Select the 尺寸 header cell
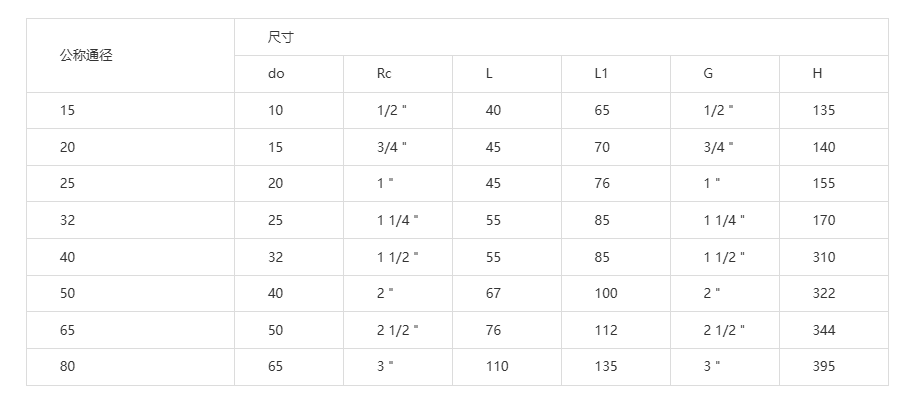 click(x=561, y=37)
